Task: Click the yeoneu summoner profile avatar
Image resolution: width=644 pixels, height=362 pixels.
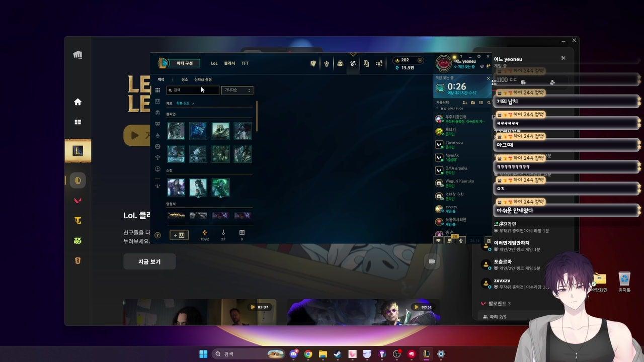Action: [x=443, y=63]
